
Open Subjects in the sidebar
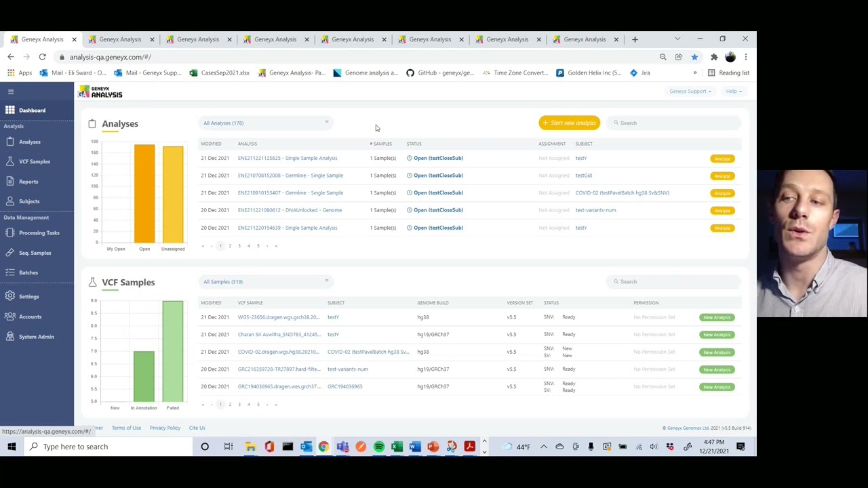pos(29,201)
